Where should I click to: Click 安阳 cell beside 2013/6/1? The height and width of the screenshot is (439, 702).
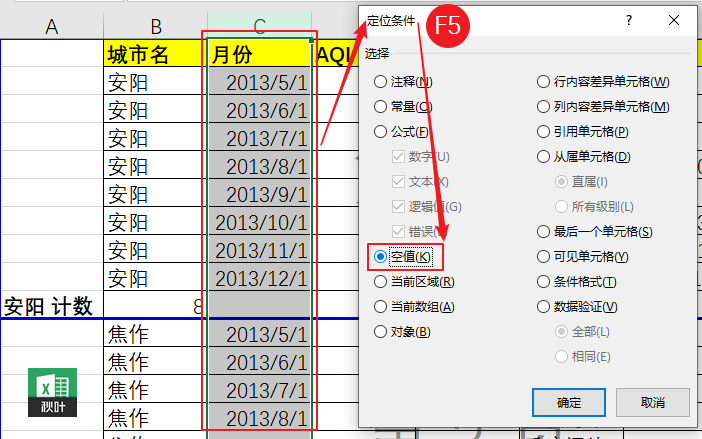click(155, 110)
